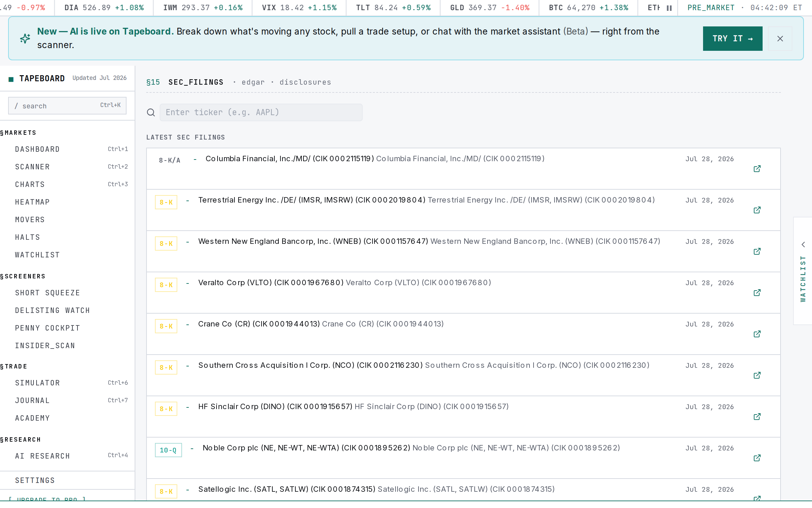Open Southern Cross Acquisition I Corp filing title
The height and width of the screenshot is (508, 812).
tap(311, 365)
